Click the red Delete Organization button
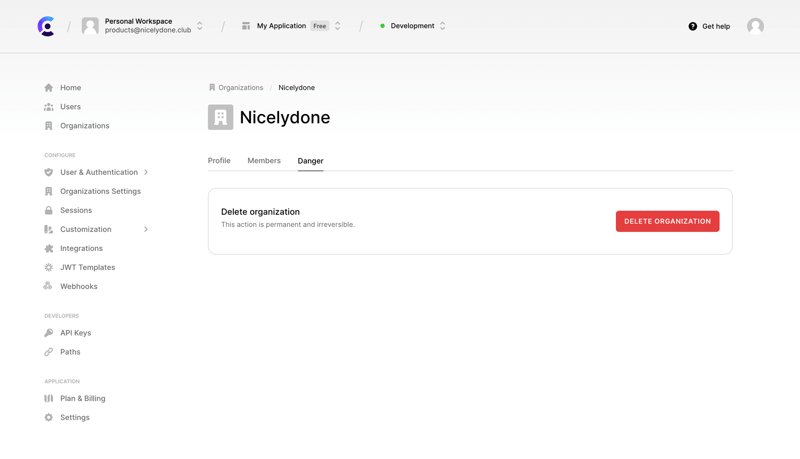 coord(667,221)
